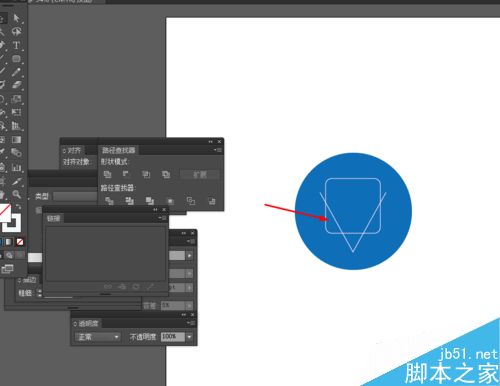Select the Free Transform tool
Image resolution: width=500 pixels, height=386 pixels.
coord(16,112)
